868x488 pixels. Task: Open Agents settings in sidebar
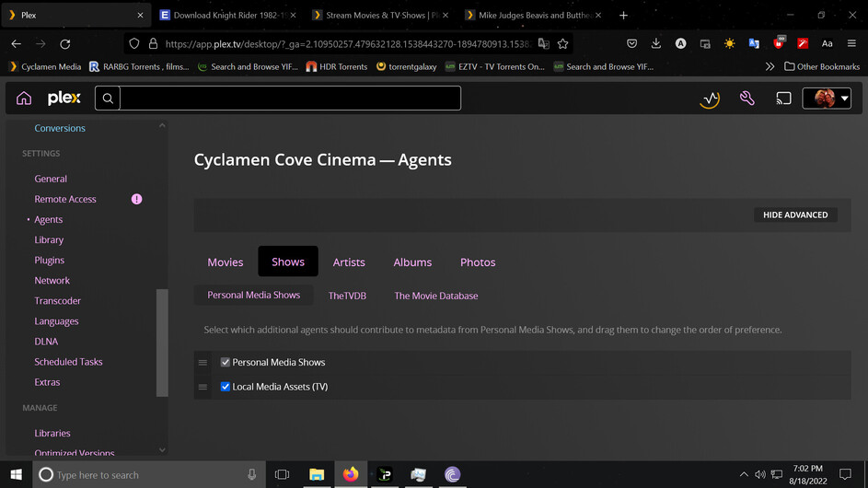point(48,219)
